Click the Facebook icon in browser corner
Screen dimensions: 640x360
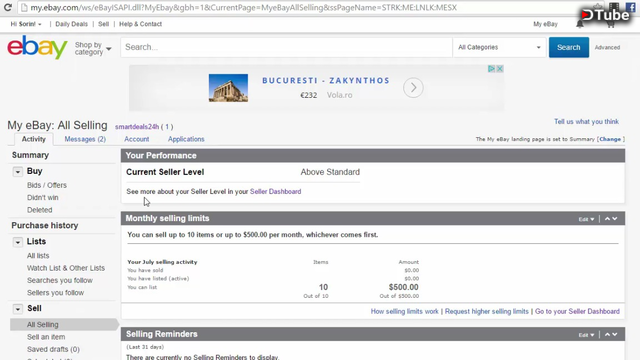tap(631, 7)
